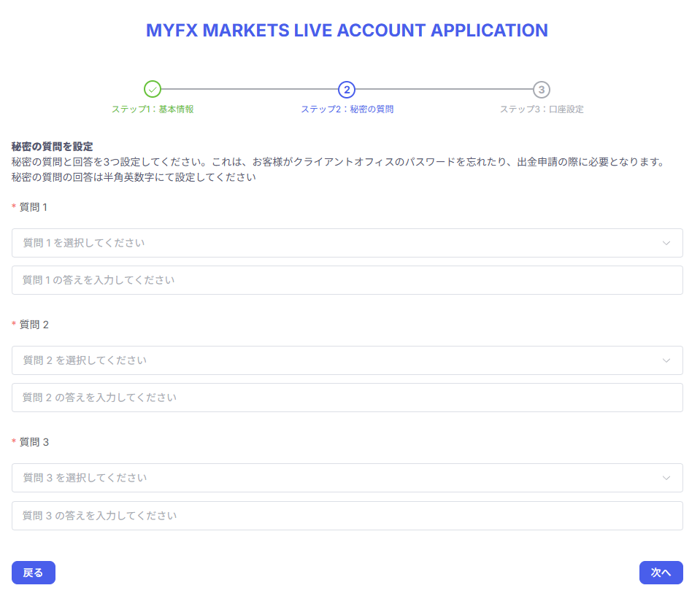Focus the 質問 2 answer input field
The image size is (700, 596).
click(347, 398)
